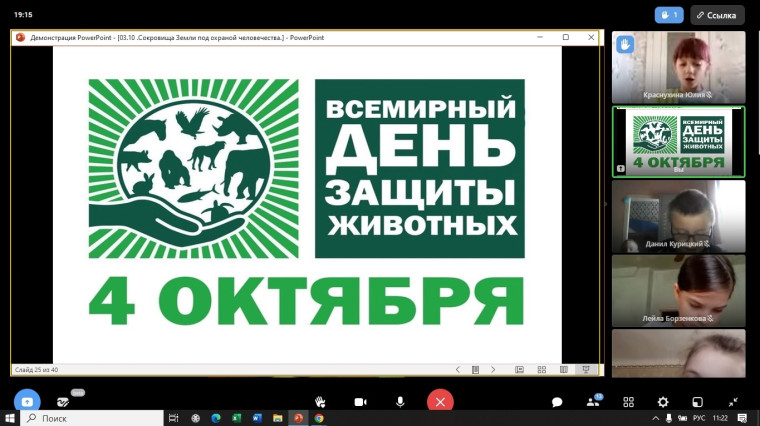Screen dimensions: 760x426
Task: Open the whiteboard drawing tool icon
Action: pos(63,402)
